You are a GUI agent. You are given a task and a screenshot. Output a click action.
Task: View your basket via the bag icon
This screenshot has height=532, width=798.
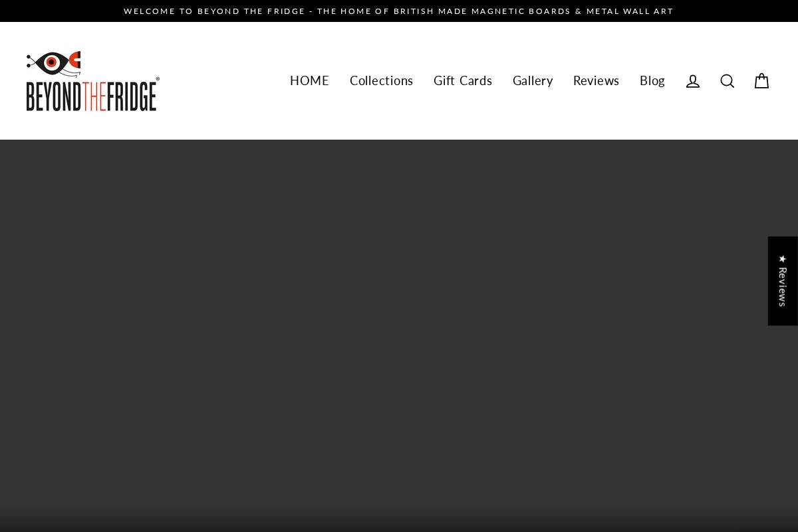(761, 80)
